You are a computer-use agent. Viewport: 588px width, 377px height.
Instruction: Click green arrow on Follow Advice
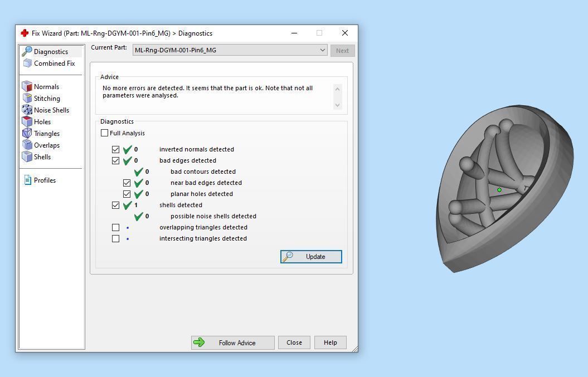199,342
